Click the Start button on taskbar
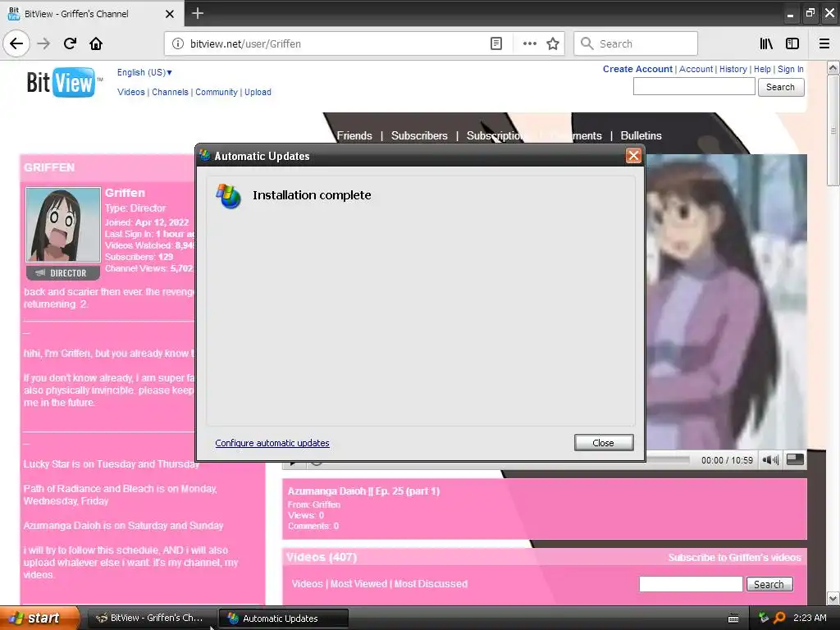Image resolution: width=840 pixels, height=630 pixels. point(39,618)
